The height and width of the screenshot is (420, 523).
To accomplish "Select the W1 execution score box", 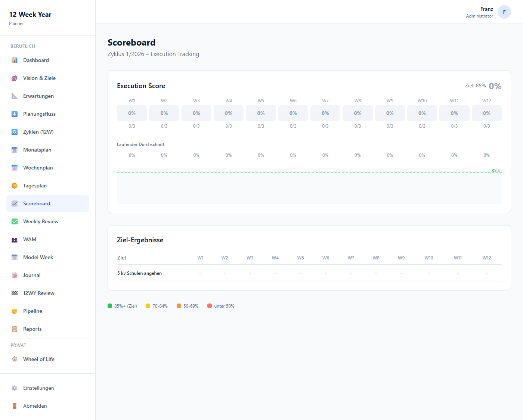I will (132, 113).
